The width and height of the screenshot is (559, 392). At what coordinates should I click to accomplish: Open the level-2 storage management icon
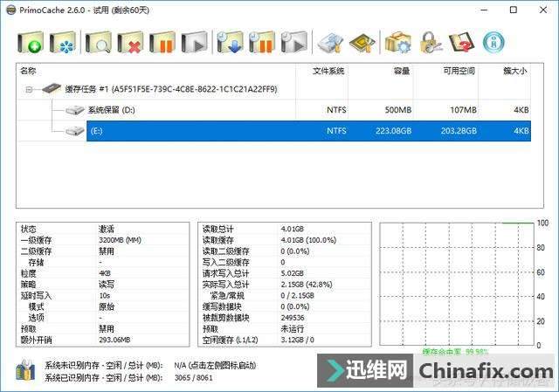point(330,43)
